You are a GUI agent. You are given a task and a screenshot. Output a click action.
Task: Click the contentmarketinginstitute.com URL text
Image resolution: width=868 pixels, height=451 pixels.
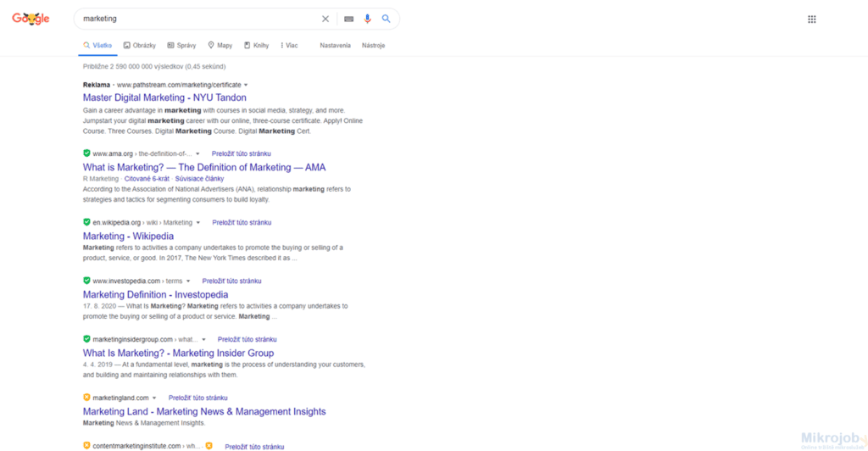tap(136, 445)
